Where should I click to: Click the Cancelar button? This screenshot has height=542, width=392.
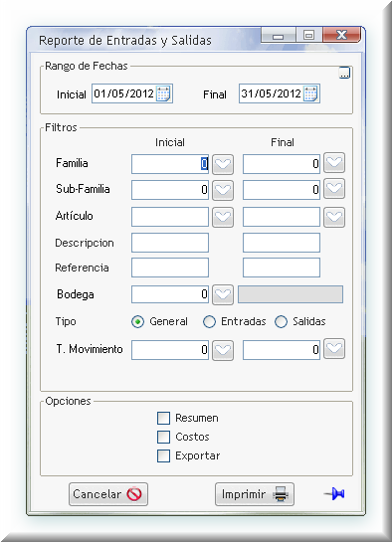pyautogui.click(x=108, y=494)
